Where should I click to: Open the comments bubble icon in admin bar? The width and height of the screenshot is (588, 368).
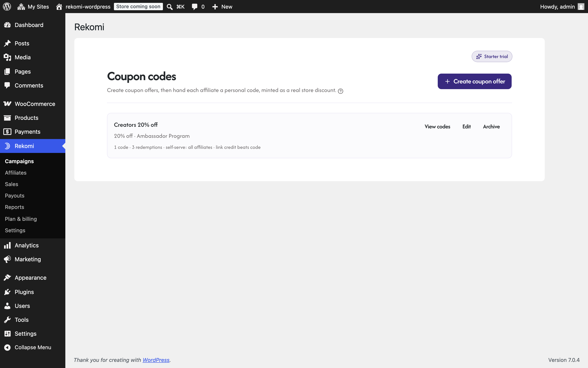pyautogui.click(x=194, y=7)
